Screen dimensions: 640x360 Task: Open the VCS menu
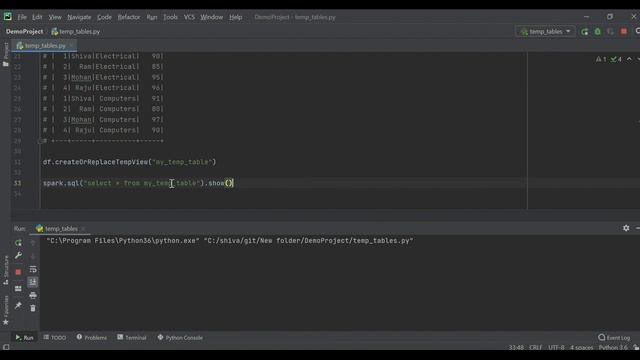click(189, 17)
